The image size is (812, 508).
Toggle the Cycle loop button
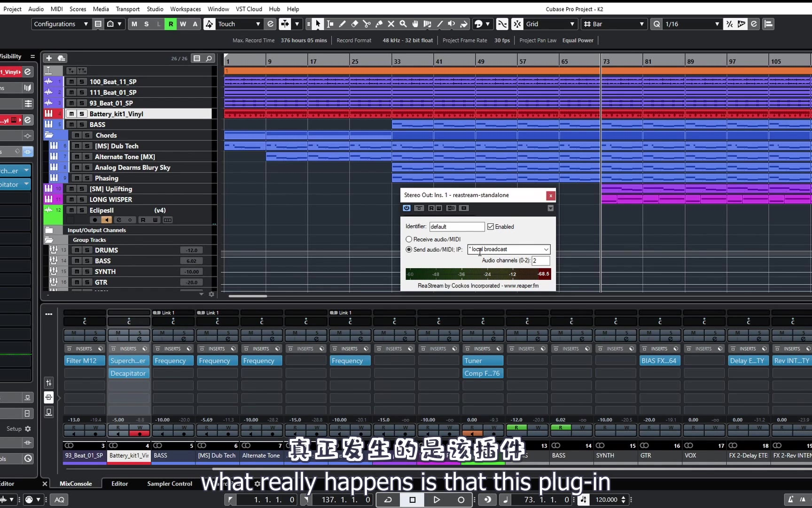[x=388, y=500]
